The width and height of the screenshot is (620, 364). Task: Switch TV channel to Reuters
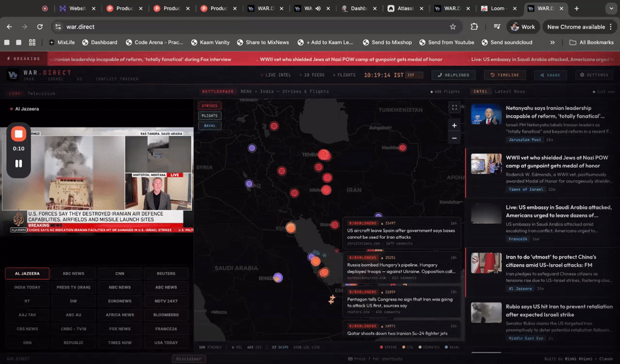coord(166,273)
